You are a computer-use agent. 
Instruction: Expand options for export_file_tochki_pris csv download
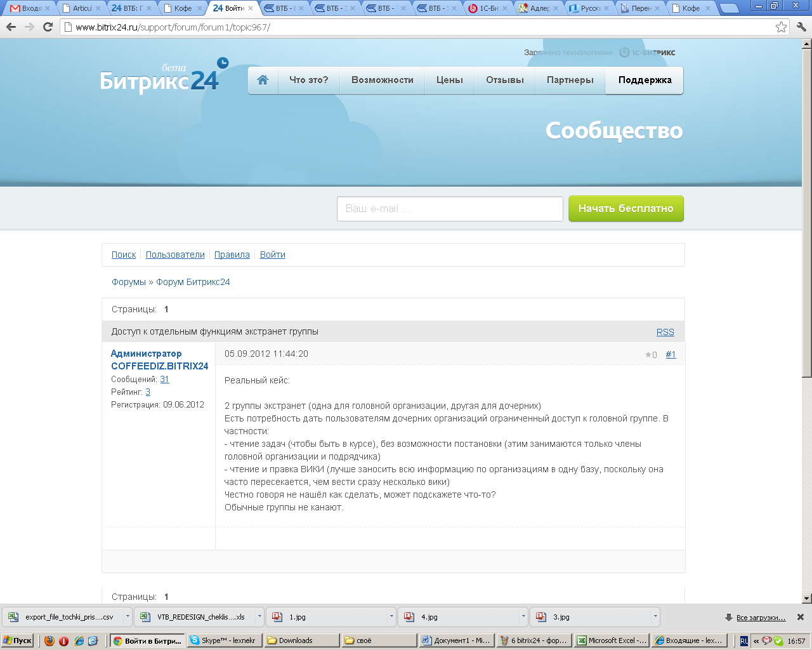click(128, 617)
